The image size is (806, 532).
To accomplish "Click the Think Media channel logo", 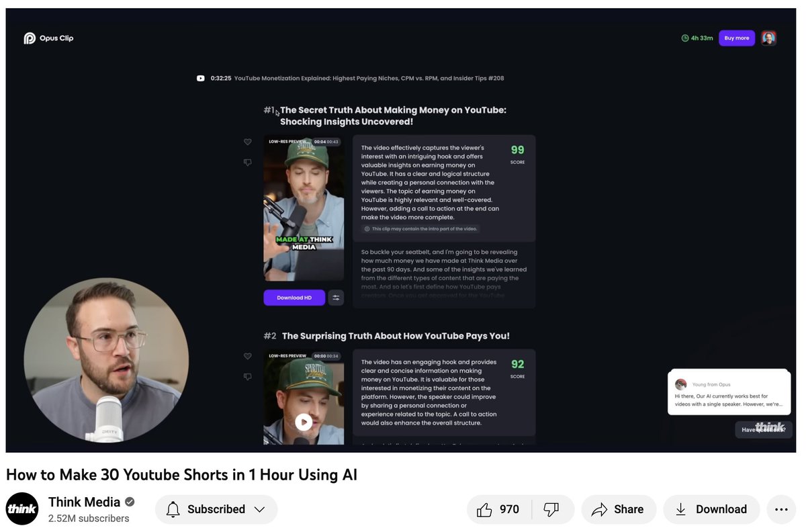I will [x=22, y=508].
